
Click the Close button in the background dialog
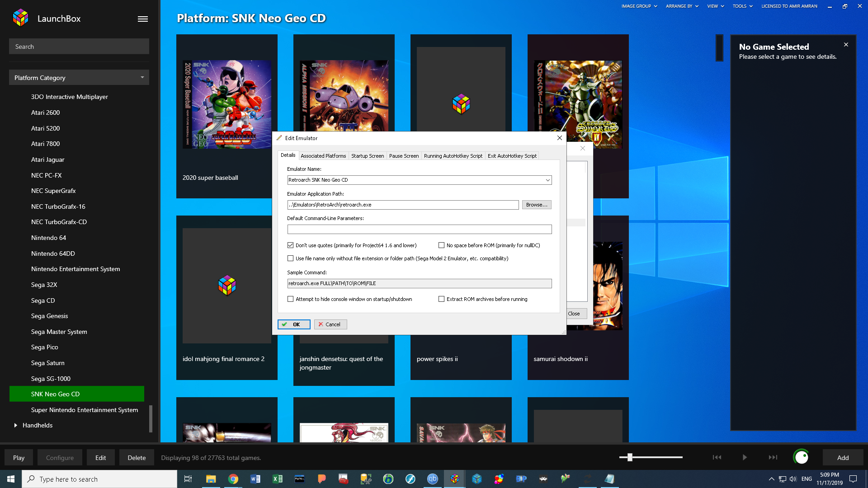pyautogui.click(x=574, y=314)
